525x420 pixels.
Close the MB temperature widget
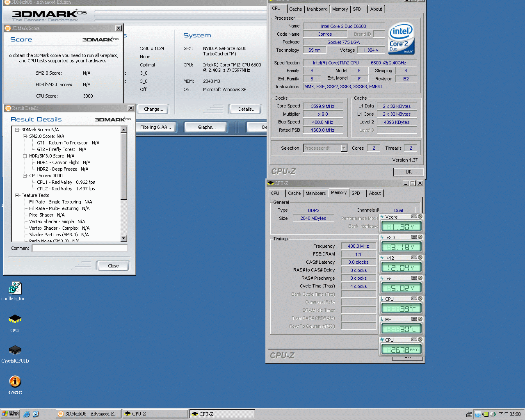click(420, 319)
